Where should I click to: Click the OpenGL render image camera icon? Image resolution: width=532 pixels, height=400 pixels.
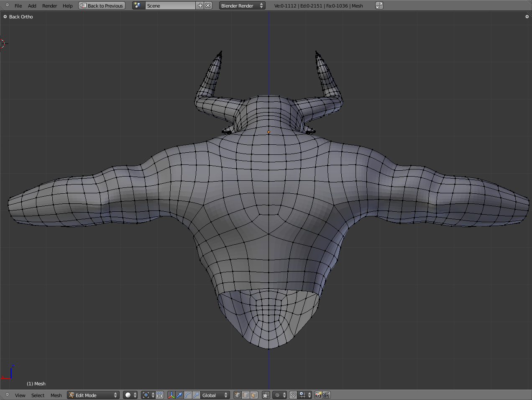[318, 395]
